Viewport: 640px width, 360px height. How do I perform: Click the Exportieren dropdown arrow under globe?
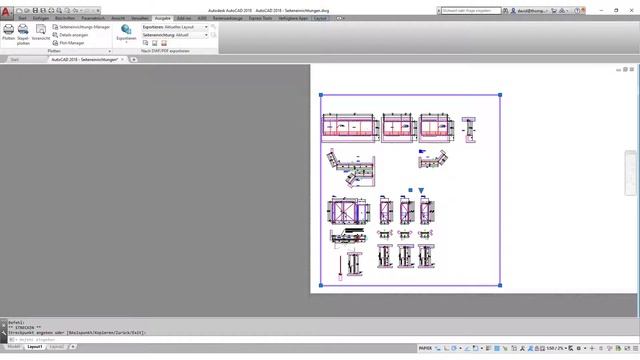[x=126, y=42]
